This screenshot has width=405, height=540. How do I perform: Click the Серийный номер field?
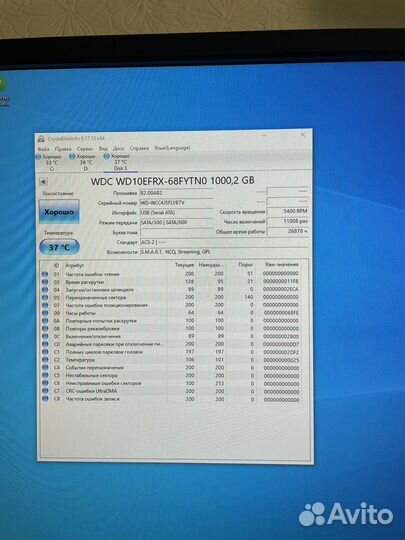[176, 203]
